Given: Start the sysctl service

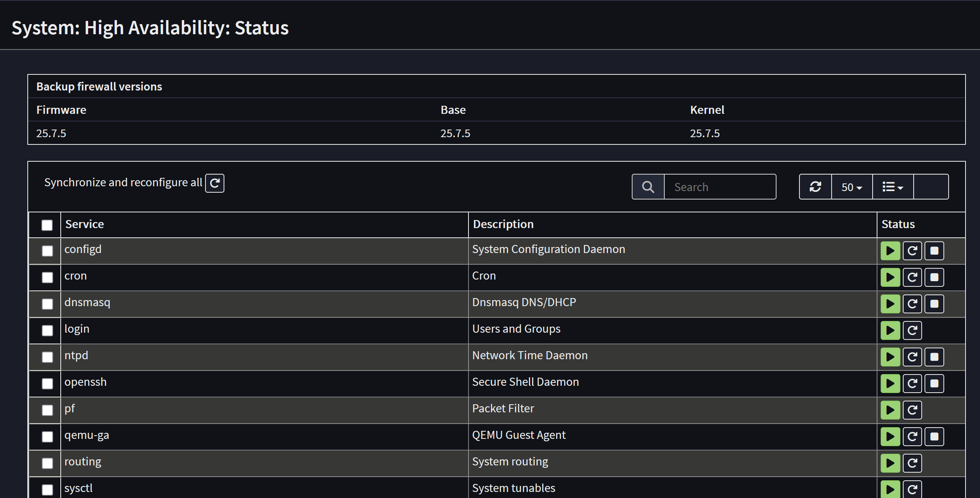Looking at the screenshot, I should 890,489.
